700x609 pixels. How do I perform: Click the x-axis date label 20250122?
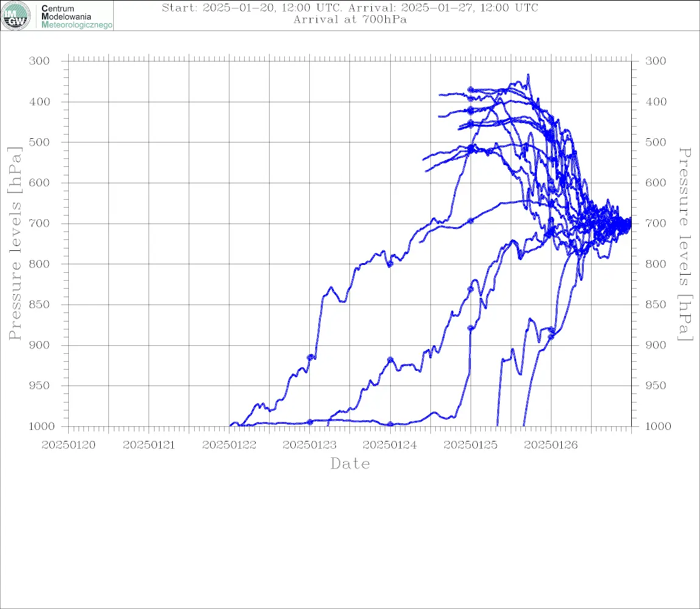(229, 445)
